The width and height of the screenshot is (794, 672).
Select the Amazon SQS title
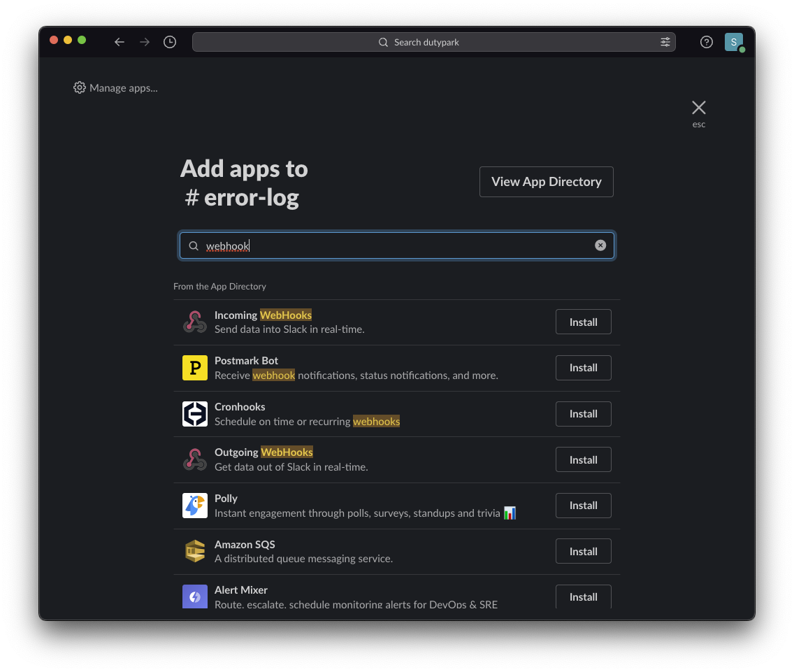click(x=245, y=544)
